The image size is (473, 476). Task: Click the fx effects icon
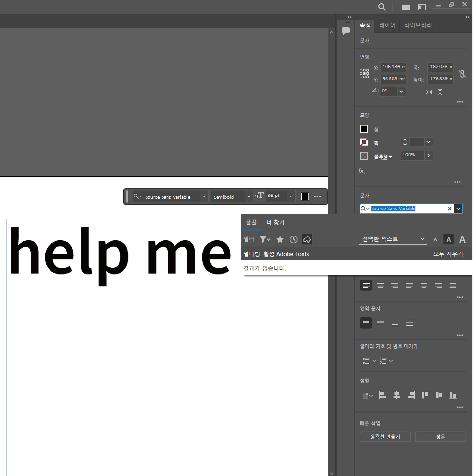pyautogui.click(x=362, y=171)
